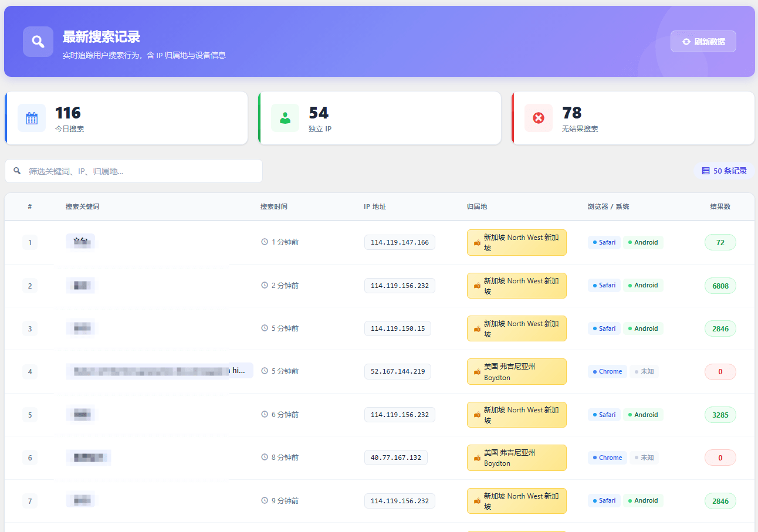Click the IP 地址 column header
The height and width of the screenshot is (532, 758).
[x=375, y=207]
